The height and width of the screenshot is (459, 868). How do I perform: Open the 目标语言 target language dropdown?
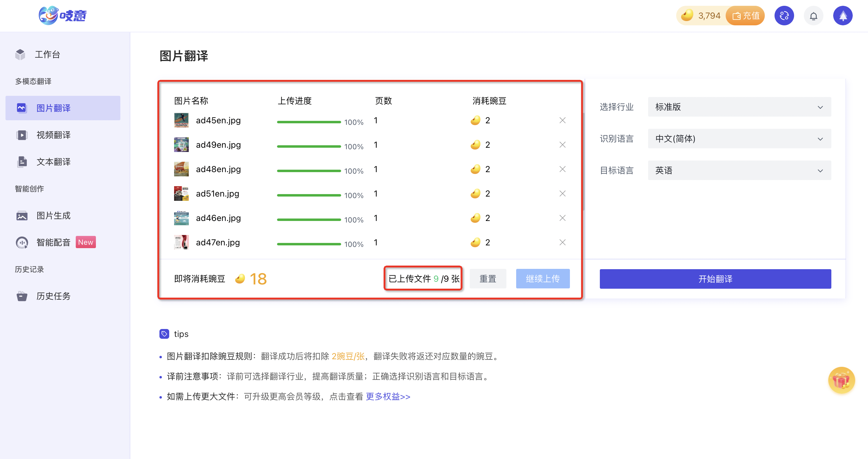[739, 170]
